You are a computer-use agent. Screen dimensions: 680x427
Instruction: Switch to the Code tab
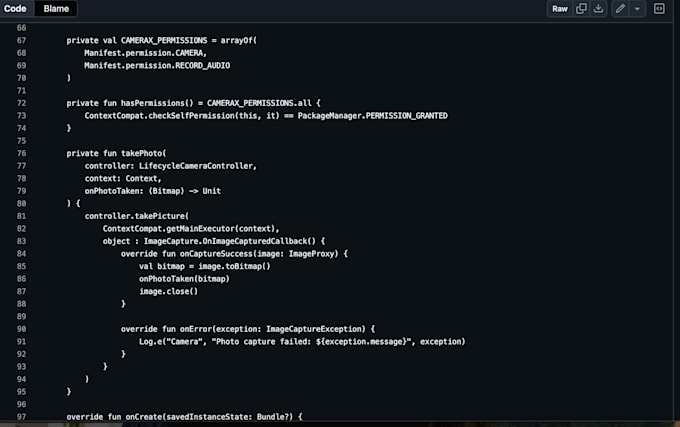15,9
